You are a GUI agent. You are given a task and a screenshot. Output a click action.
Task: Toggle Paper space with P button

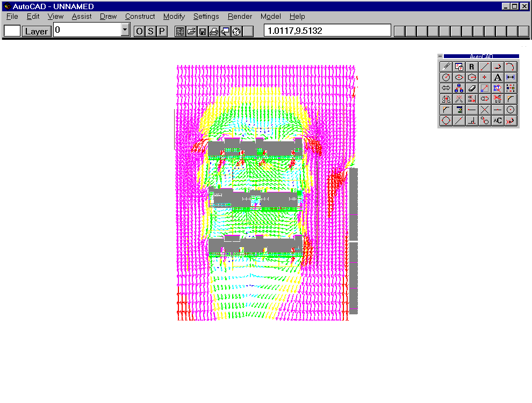point(161,31)
